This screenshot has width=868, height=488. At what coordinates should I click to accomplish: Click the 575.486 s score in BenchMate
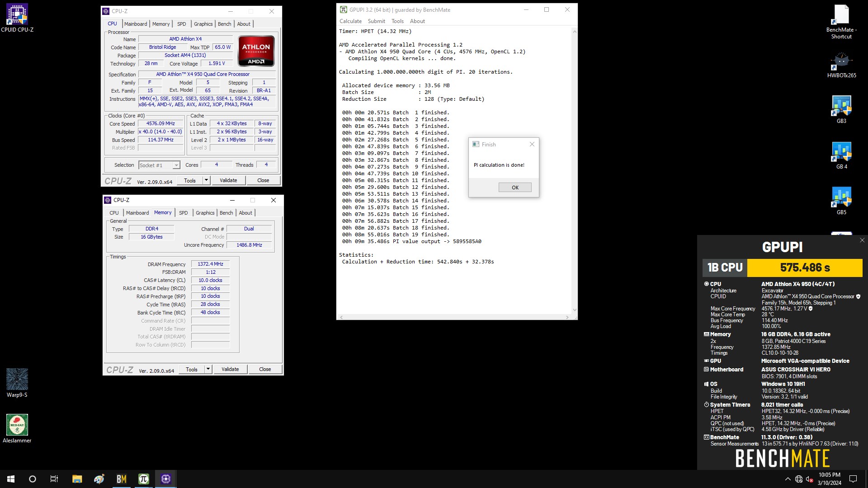pos(805,267)
